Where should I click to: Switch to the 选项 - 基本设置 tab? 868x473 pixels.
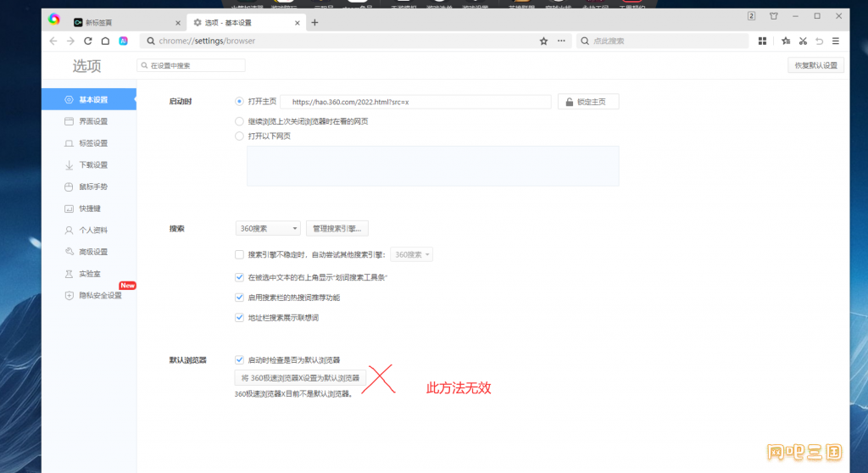tap(246, 23)
